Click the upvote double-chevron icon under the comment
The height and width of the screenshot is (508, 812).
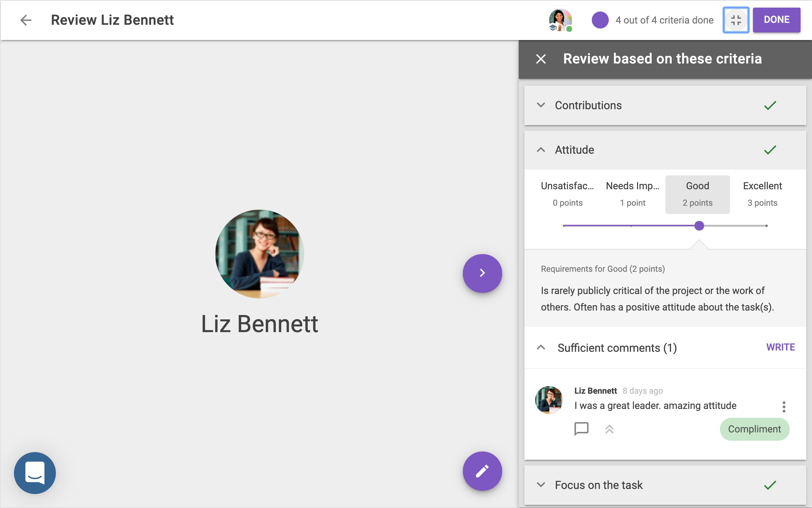click(x=609, y=429)
